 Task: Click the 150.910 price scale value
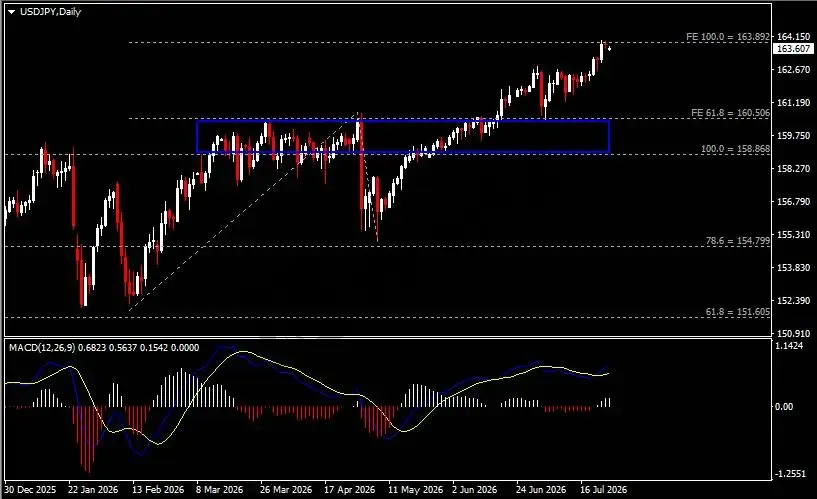coord(794,333)
